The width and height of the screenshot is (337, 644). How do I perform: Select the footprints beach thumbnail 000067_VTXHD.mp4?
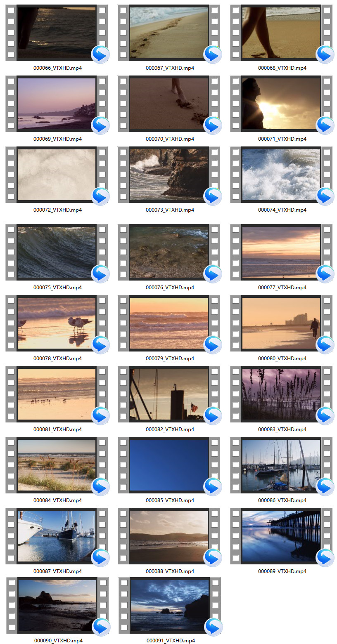coord(169,33)
